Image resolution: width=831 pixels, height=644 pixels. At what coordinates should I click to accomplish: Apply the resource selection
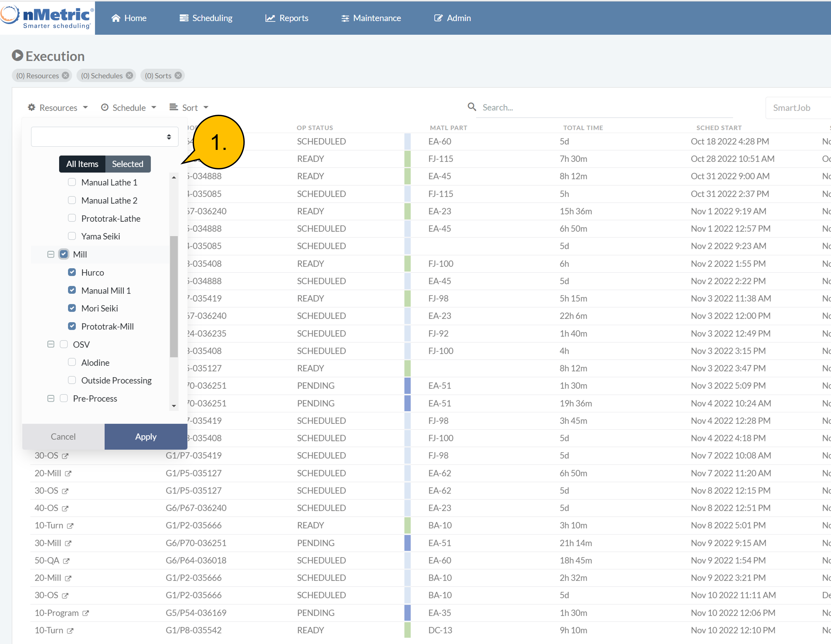click(146, 437)
